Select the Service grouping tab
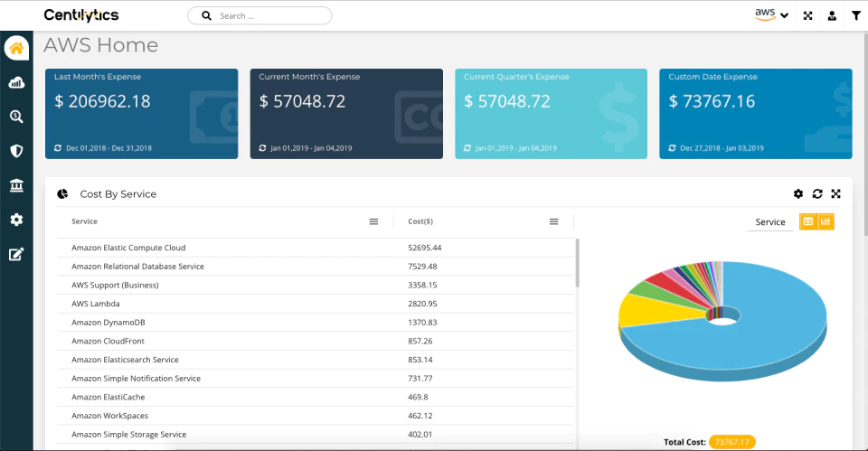The image size is (868, 451). point(770,222)
